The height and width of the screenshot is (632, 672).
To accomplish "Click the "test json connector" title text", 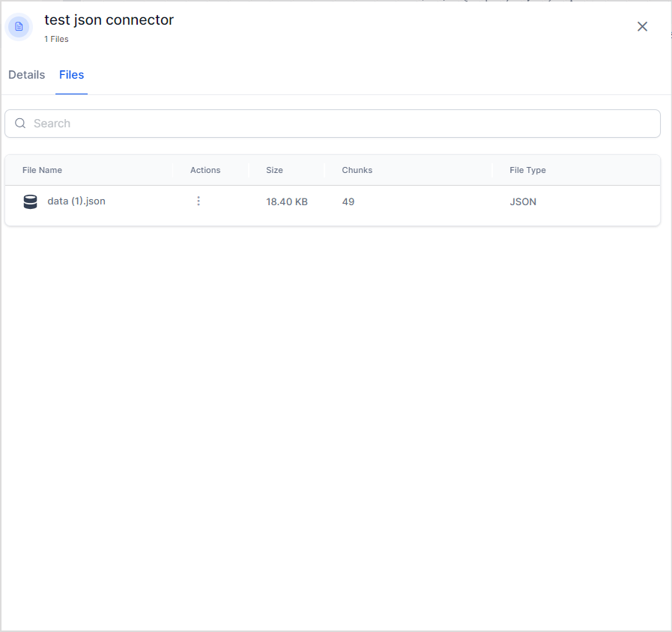I will click(109, 20).
